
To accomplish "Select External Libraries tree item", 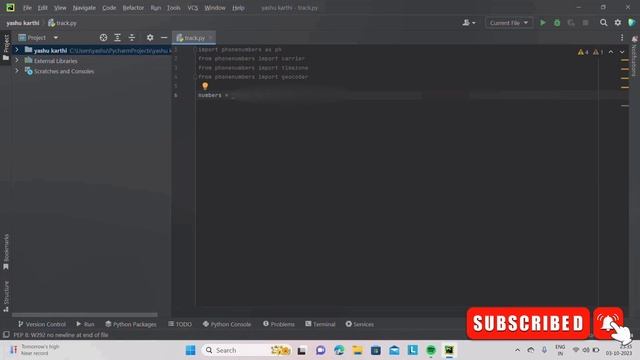I will (x=56, y=60).
